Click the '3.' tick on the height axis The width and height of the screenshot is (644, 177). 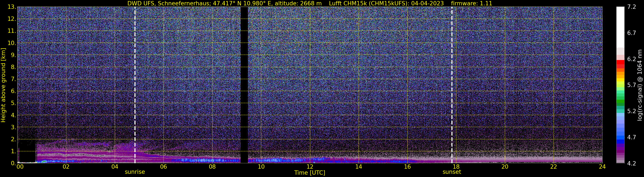[x=13, y=127]
